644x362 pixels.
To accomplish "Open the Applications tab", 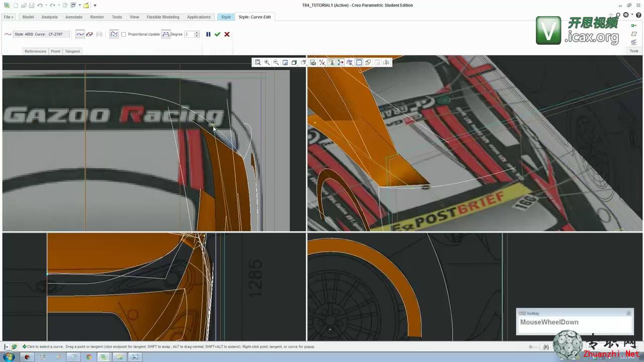I will pos(199,17).
